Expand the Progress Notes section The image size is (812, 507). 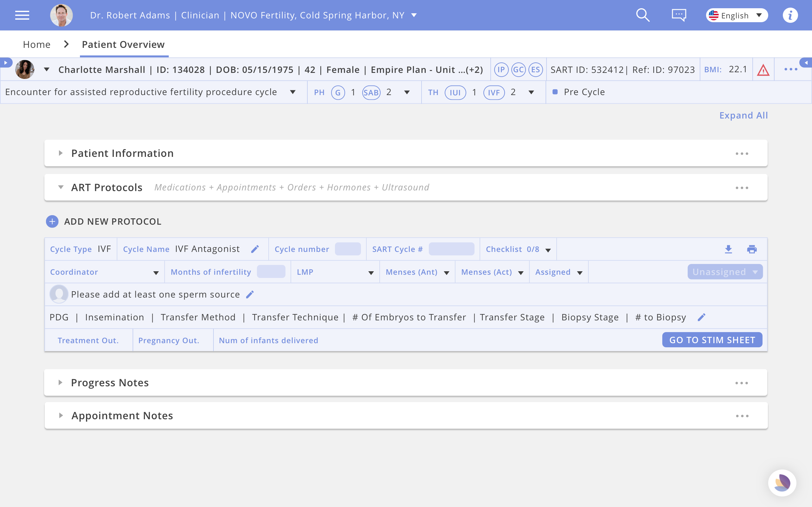(62, 382)
